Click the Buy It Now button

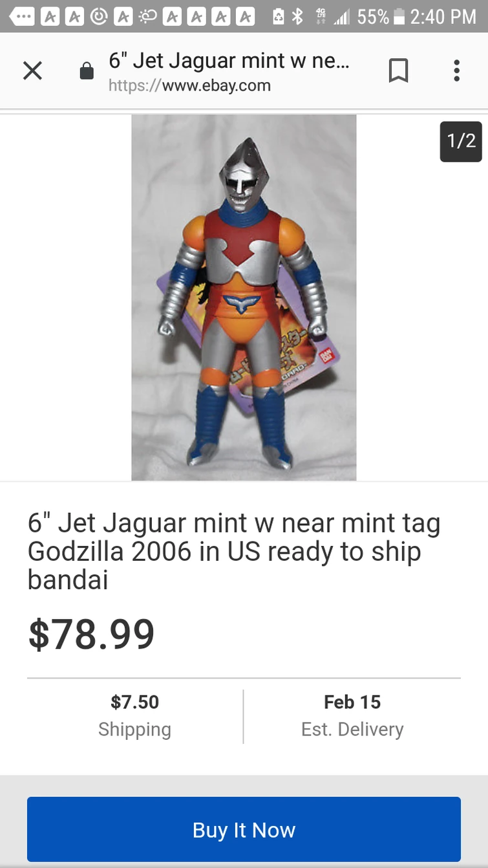point(244,829)
